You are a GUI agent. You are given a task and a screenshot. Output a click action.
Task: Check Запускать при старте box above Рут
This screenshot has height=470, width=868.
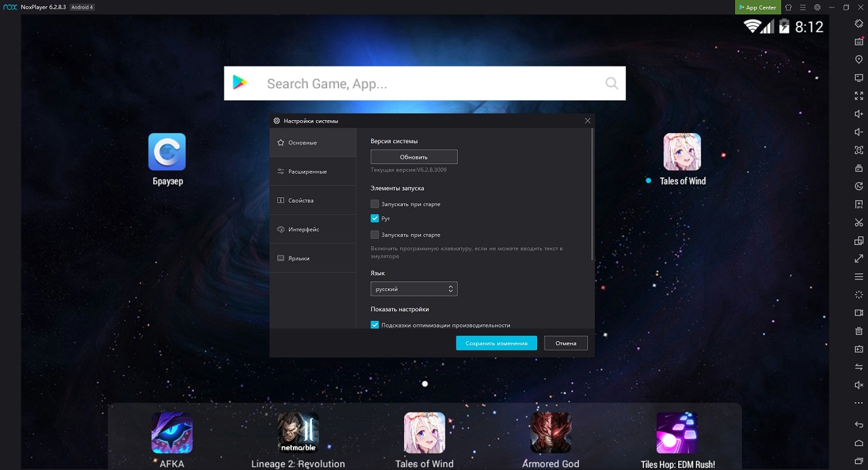tap(375, 204)
